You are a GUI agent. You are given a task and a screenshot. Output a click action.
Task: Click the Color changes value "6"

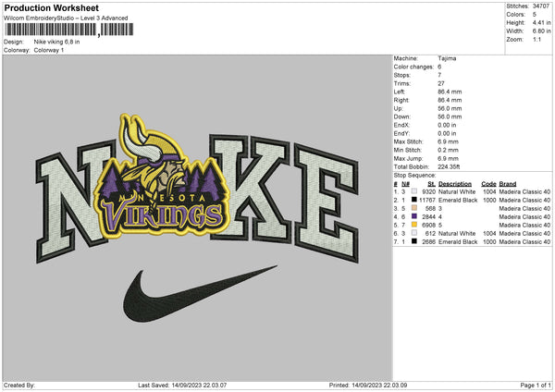point(439,67)
